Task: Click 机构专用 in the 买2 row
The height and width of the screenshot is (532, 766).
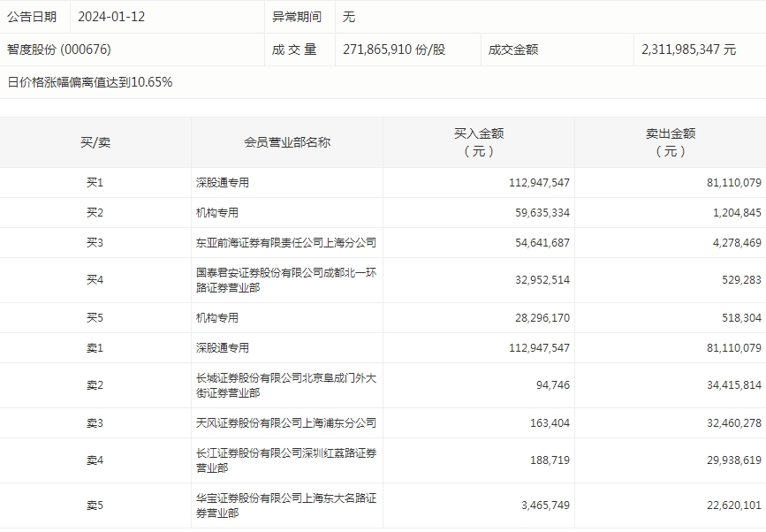Action: pyautogui.click(x=217, y=212)
